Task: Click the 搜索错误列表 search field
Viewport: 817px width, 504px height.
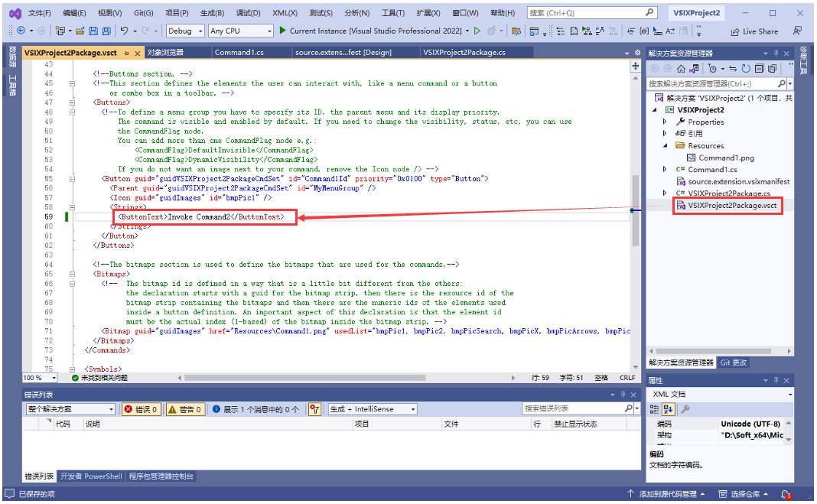Action: [577, 408]
